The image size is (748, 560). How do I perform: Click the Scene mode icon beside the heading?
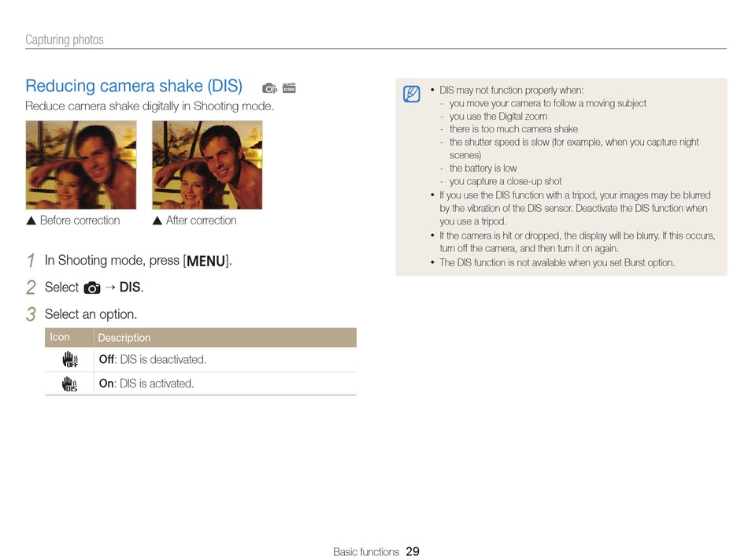pyautogui.click(x=289, y=87)
